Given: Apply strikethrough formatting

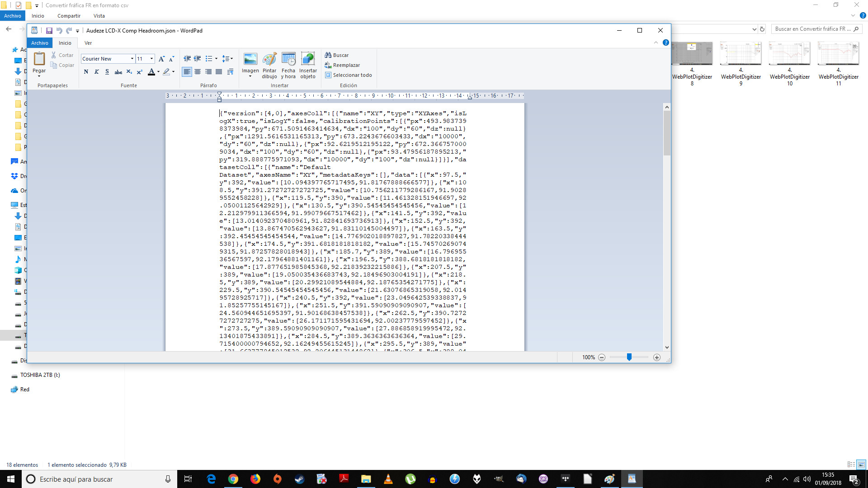Looking at the screenshot, I should coord(118,72).
